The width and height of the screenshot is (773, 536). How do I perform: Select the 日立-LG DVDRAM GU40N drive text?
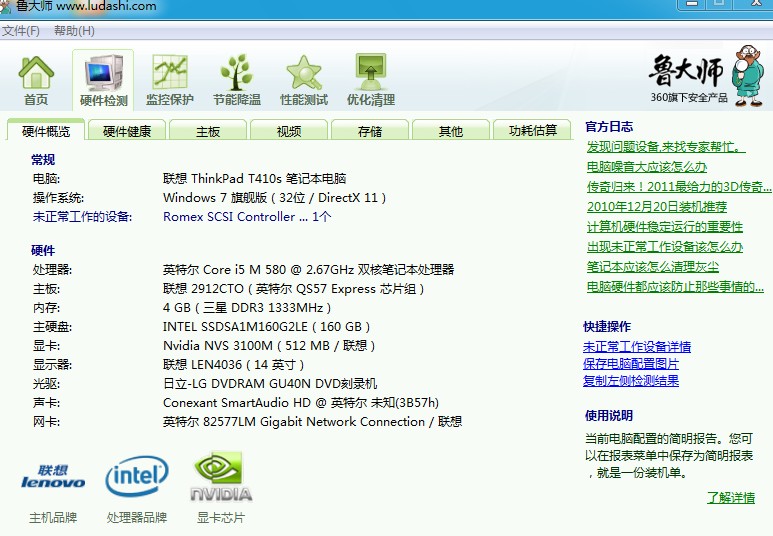(270, 384)
